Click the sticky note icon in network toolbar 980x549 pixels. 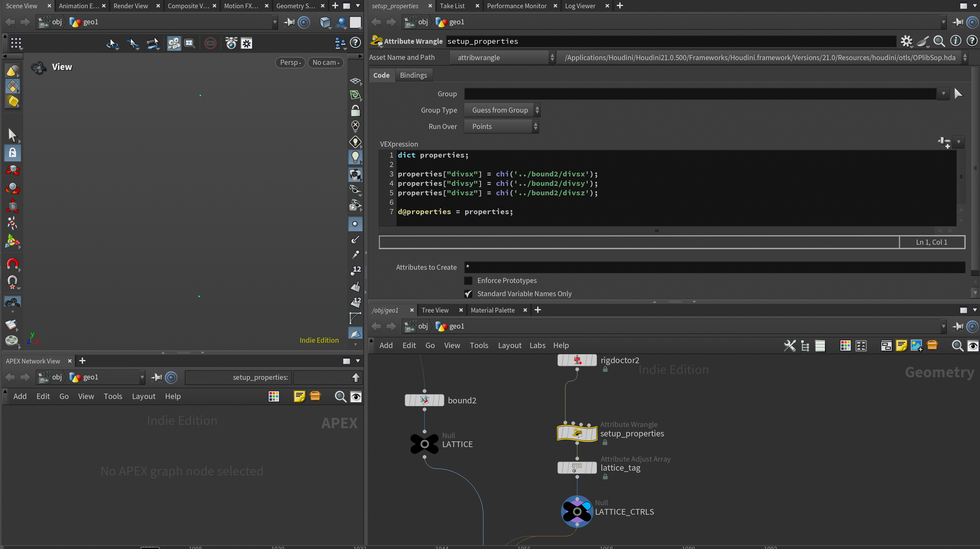tap(901, 346)
